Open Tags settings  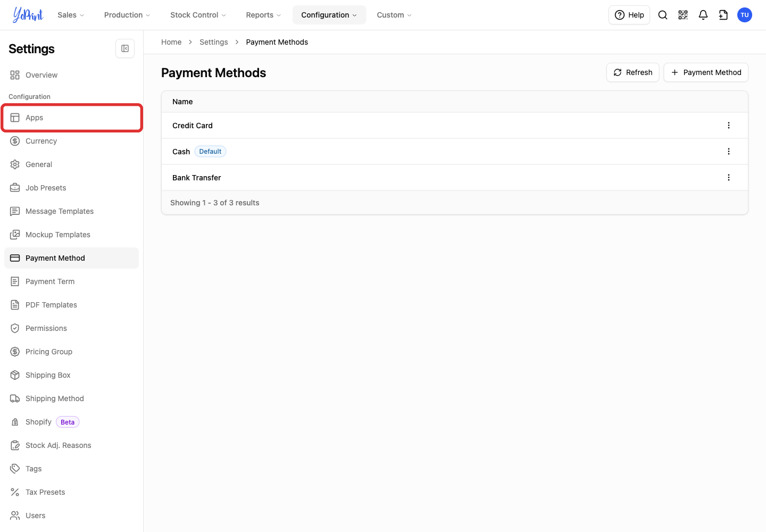pos(71,469)
